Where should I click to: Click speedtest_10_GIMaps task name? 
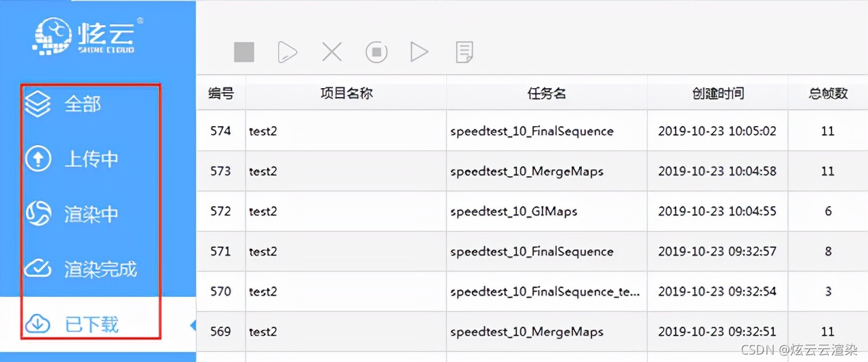(513, 212)
